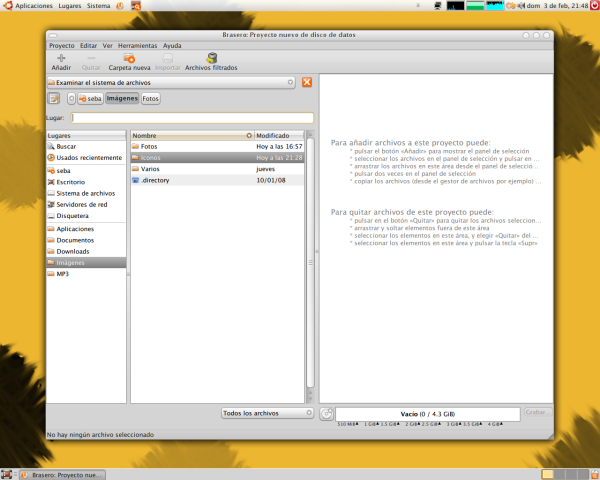Click the Añadir toolbar icon
This screenshot has width=600, height=480.
tap(61, 62)
